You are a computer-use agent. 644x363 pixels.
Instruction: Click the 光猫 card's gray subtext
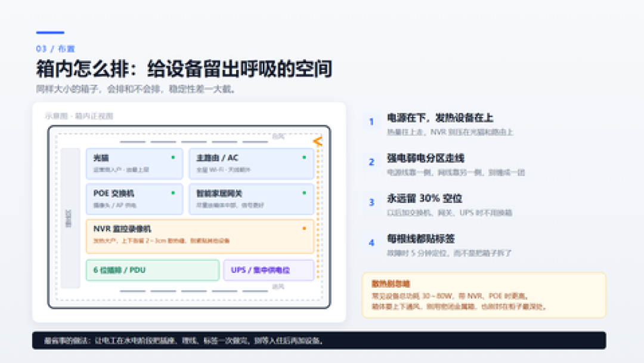(121, 170)
